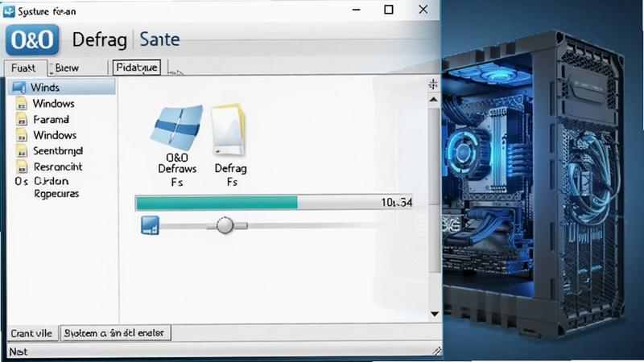644x362 pixels.
Task: Open the Defrag Fs document icon
Action: coord(230,146)
